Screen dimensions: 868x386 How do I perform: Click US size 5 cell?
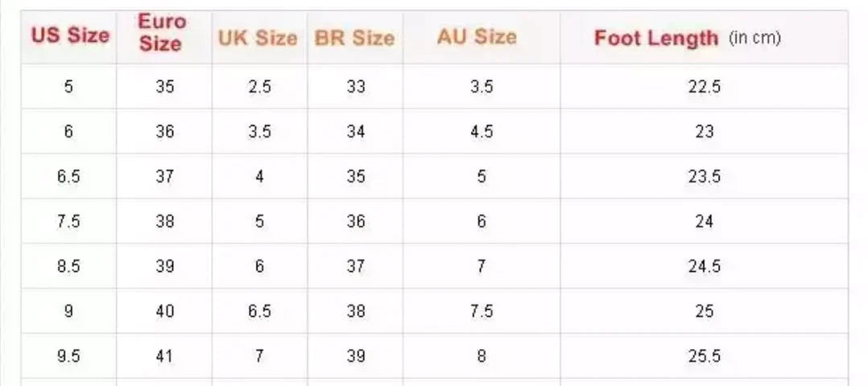point(68,87)
